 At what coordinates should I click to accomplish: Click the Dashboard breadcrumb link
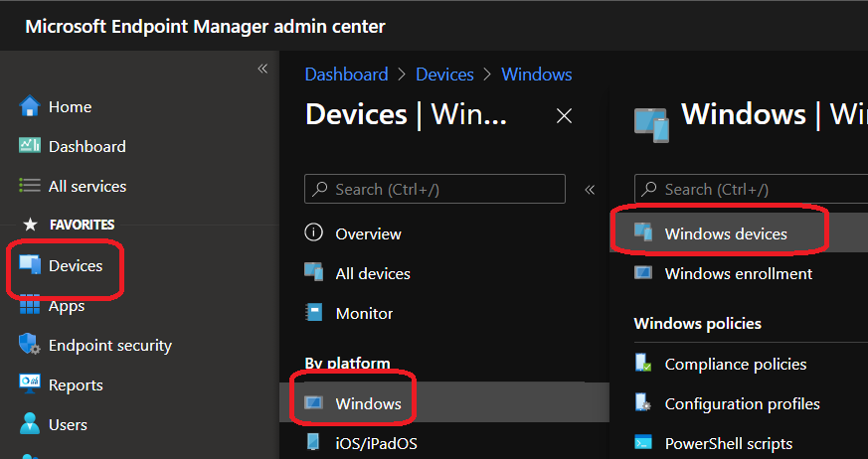(x=346, y=75)
